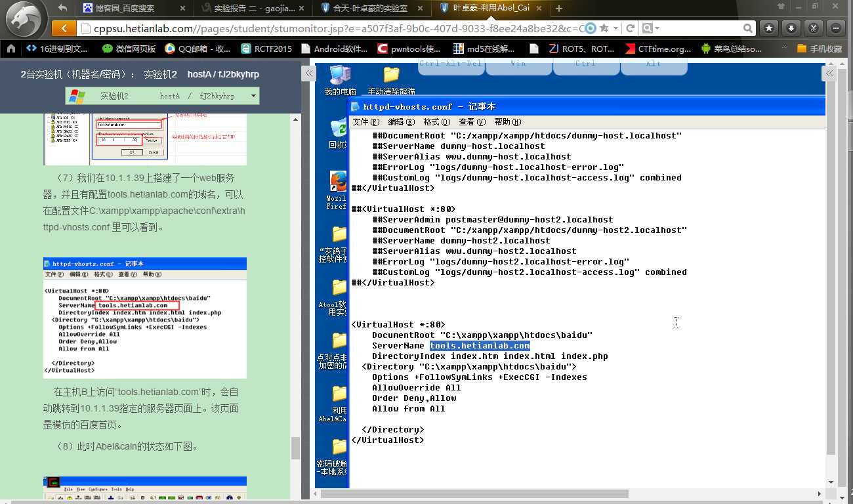This screenshot has height=504, width=853.
Task: Open Notepad 编辑(E) menu
Action: 402,122
